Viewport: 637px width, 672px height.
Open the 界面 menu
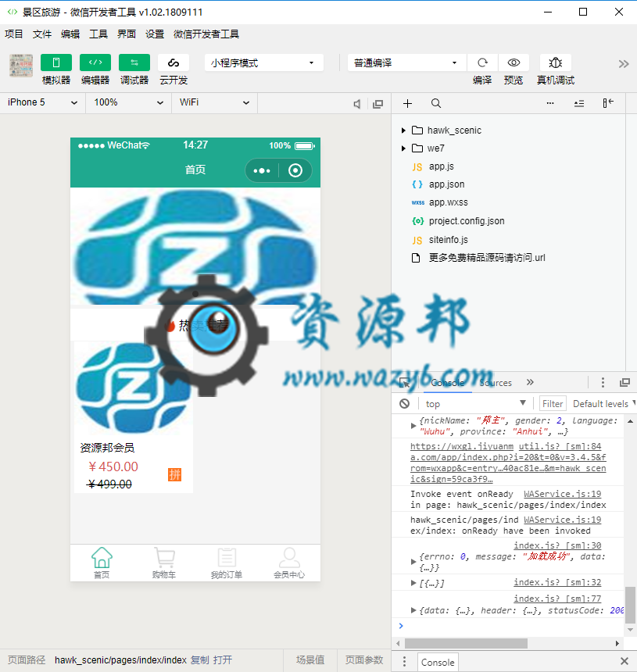tap(127, 34)
